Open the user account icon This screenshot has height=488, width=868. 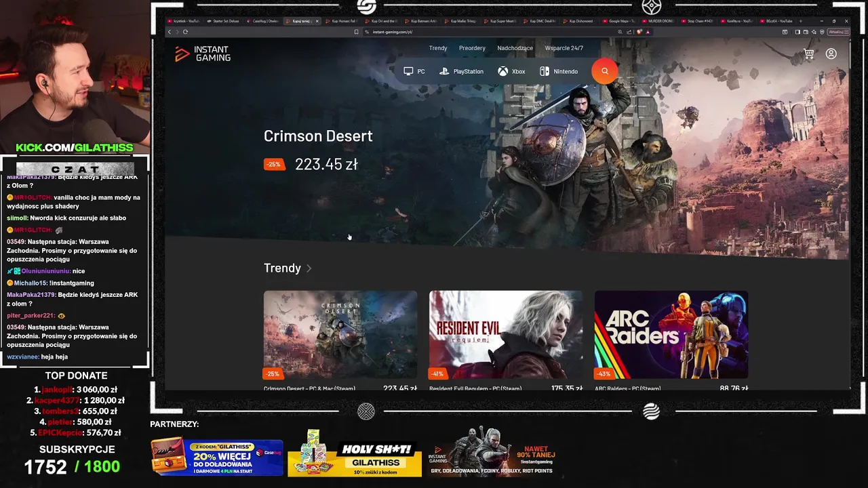pyautogui.click(x=831, y=54)
